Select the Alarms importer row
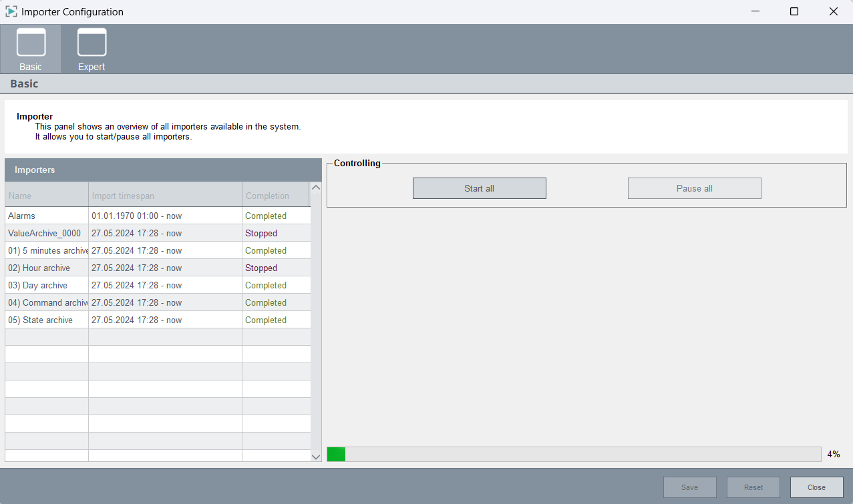This screenshot has height=504, width=853. pos(47,216)
